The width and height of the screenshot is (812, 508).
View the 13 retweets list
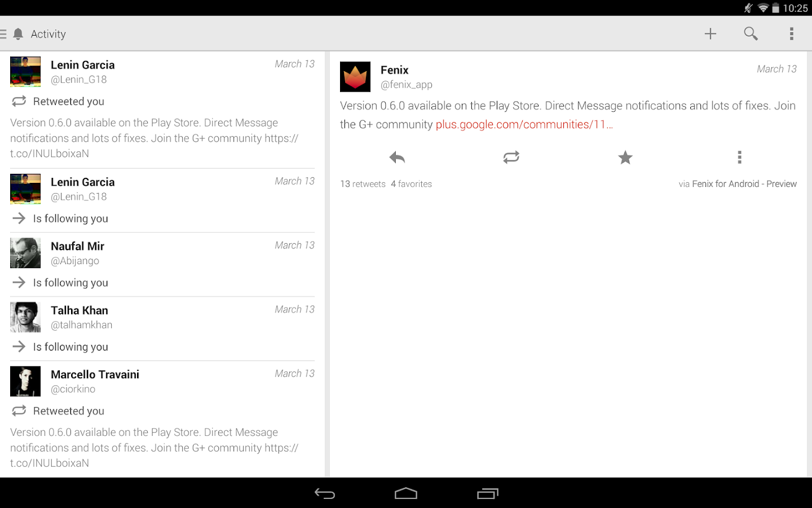pyautogui.click(x=363, y=184)
